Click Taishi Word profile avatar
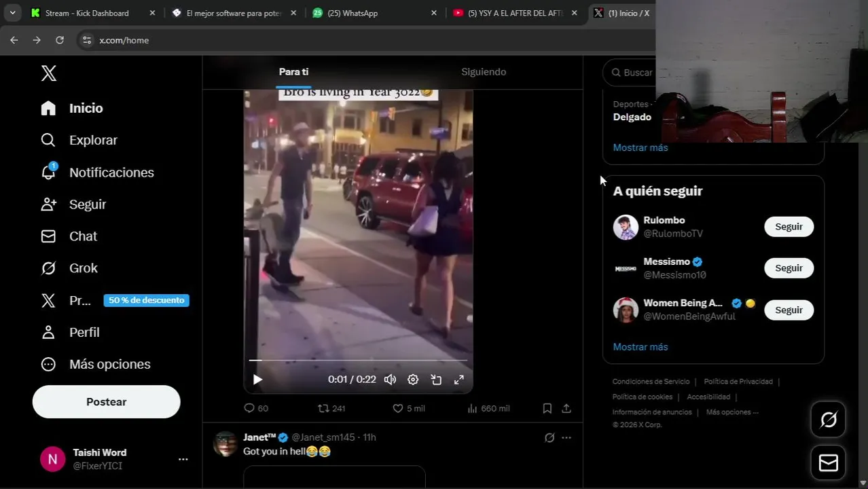The height and width of the screenshot is (489, 868). pyautogui.click(x=52, y=459)
